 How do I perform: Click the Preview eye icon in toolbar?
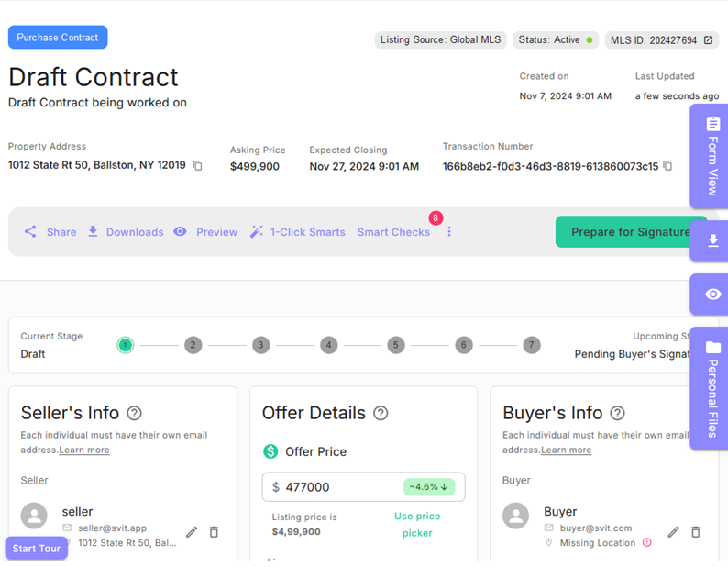tap(180, 231)
